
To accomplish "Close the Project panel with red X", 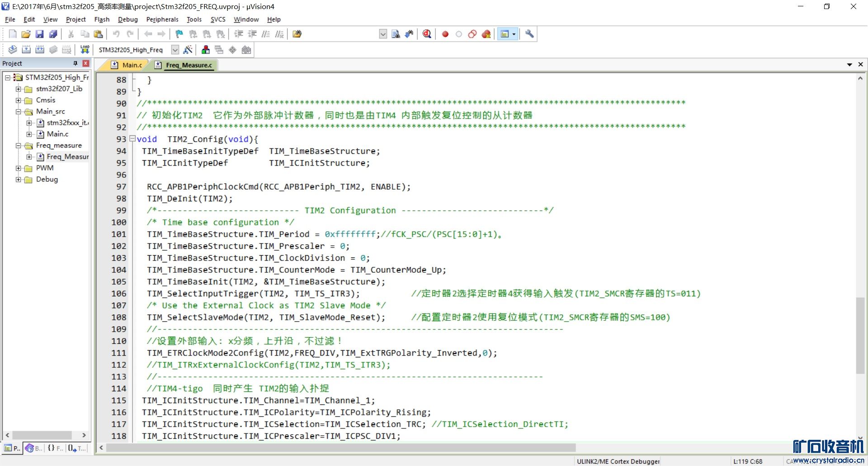I will tap(86, 63).
